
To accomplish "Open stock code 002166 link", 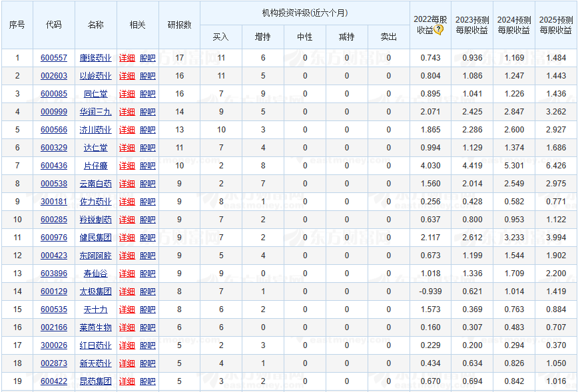I will click(54, 327).
